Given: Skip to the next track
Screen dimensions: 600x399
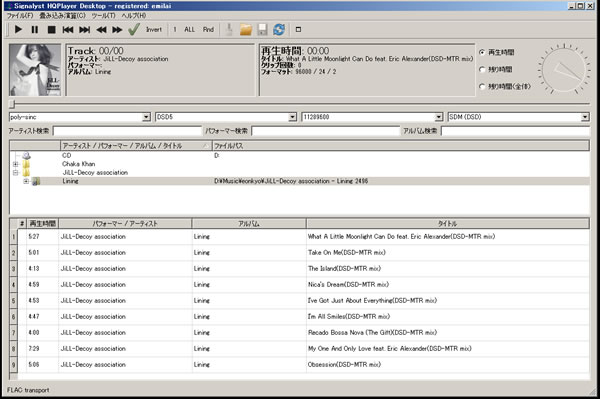Looking at the screenshot, I should point(85,29).
